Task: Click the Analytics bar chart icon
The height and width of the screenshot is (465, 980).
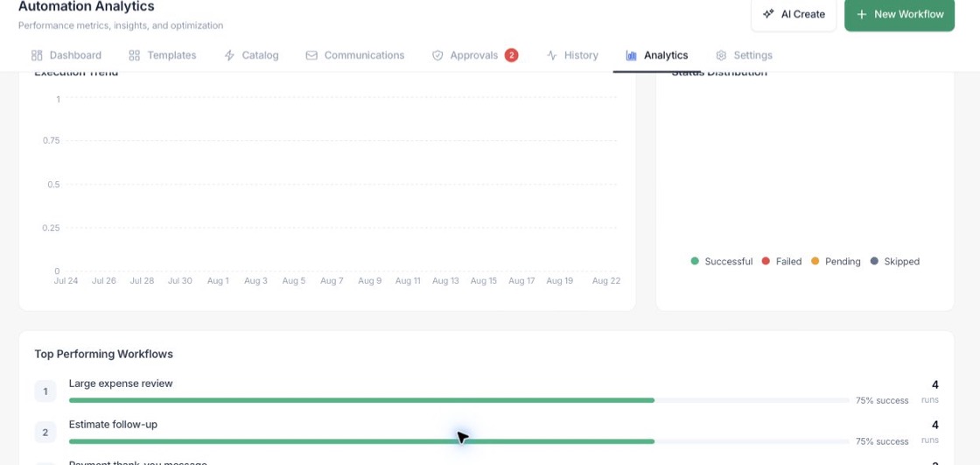Action: coord(631,55)
